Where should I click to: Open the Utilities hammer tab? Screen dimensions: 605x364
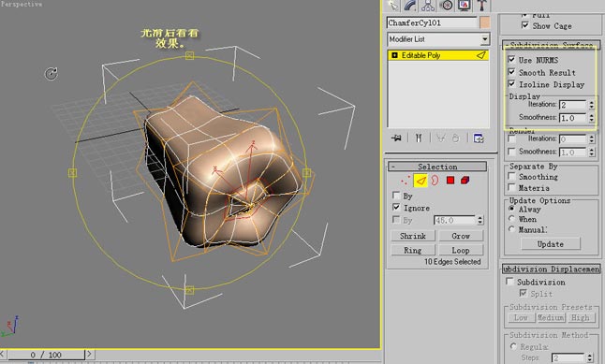click(x=482, y=5)
